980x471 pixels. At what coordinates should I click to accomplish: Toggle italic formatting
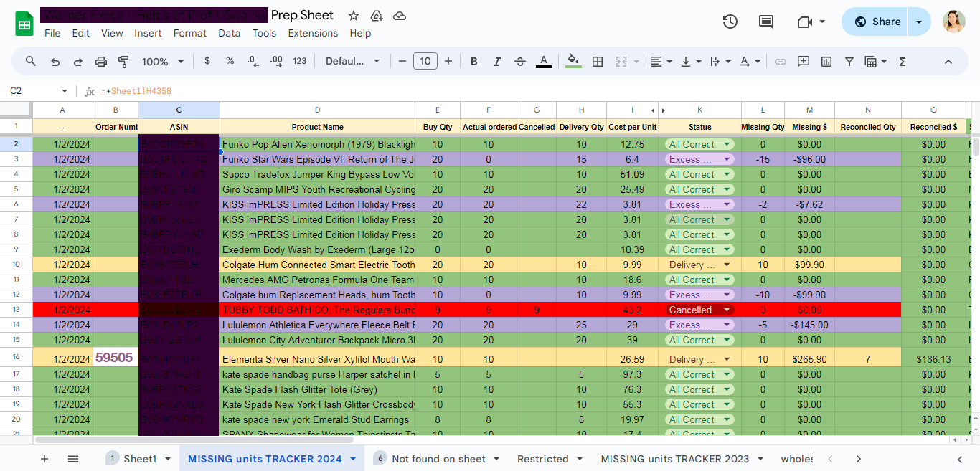(x=497, y=62)
